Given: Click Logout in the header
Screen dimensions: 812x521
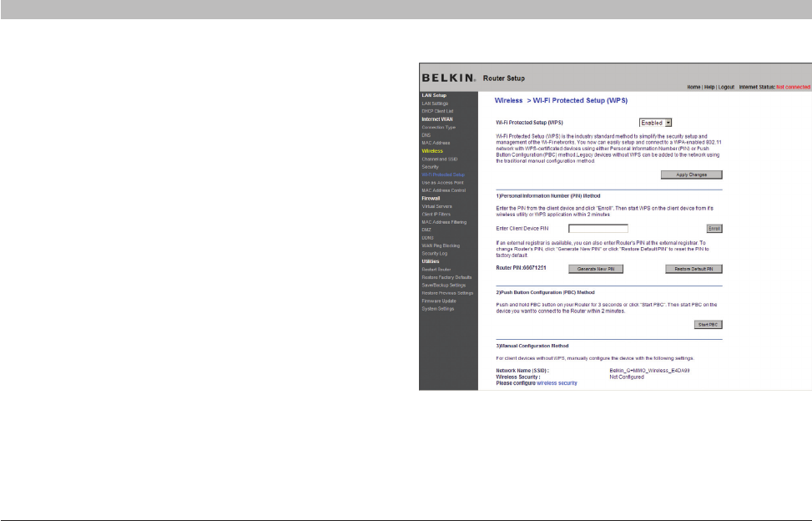Looking at the screenshot, I should 726,87.
